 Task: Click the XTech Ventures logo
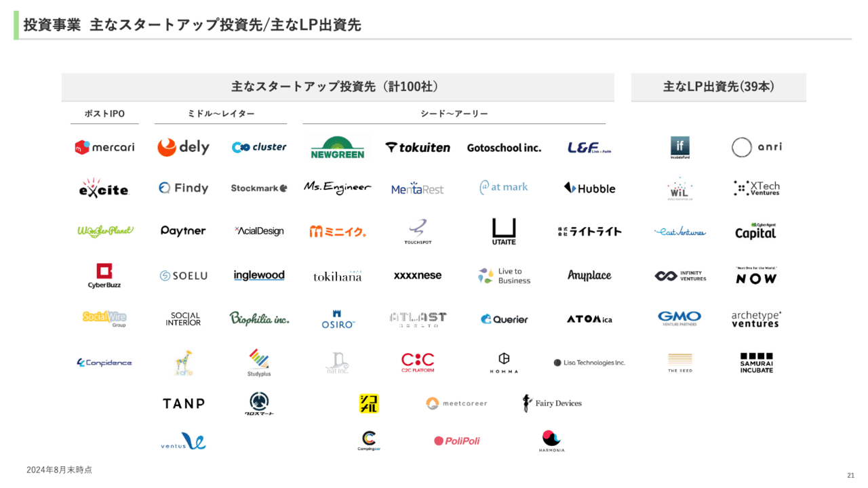[756, 188]
